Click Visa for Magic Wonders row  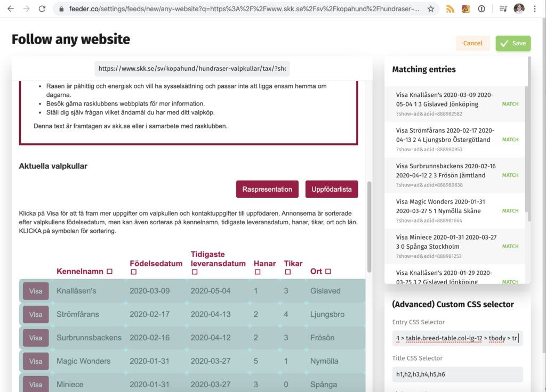[36, 362]
